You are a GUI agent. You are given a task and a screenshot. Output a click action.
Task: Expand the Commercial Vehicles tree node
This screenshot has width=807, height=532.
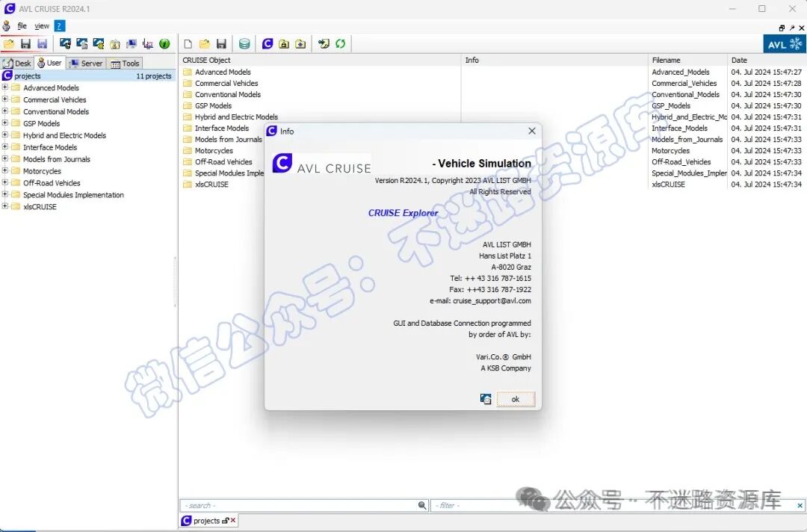[x=5, y=99]
